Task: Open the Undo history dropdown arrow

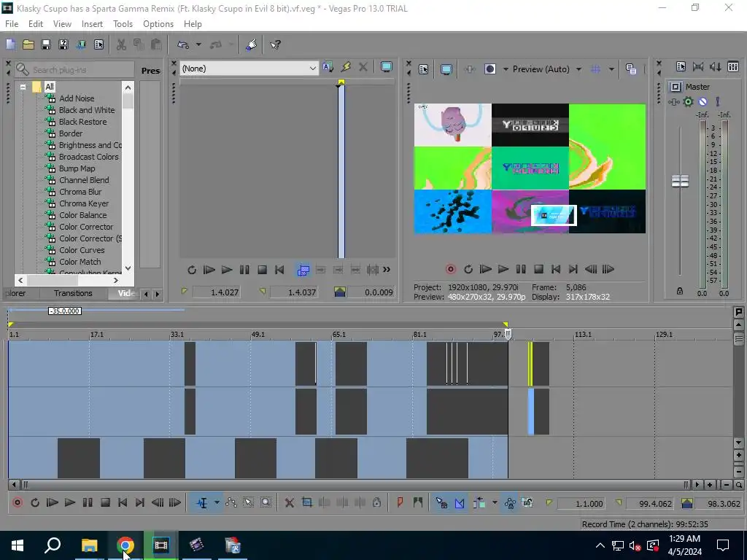Action: click(x=198, y=44)
